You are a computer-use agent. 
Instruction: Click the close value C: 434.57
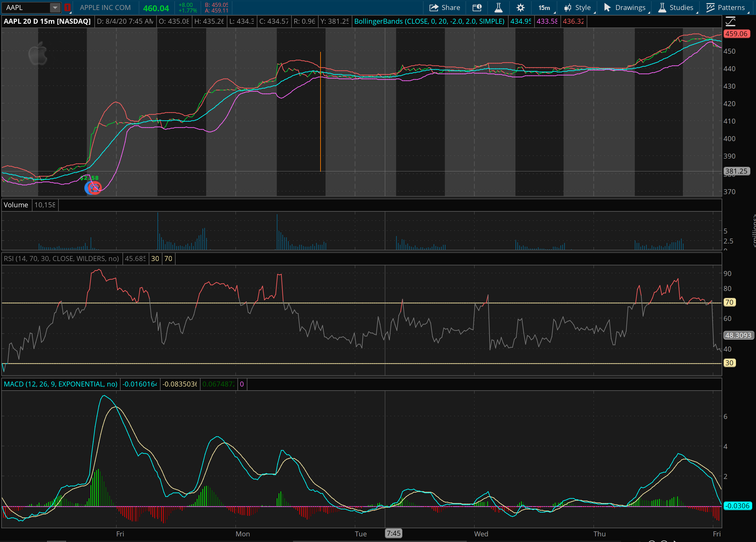tap(274, 21)
